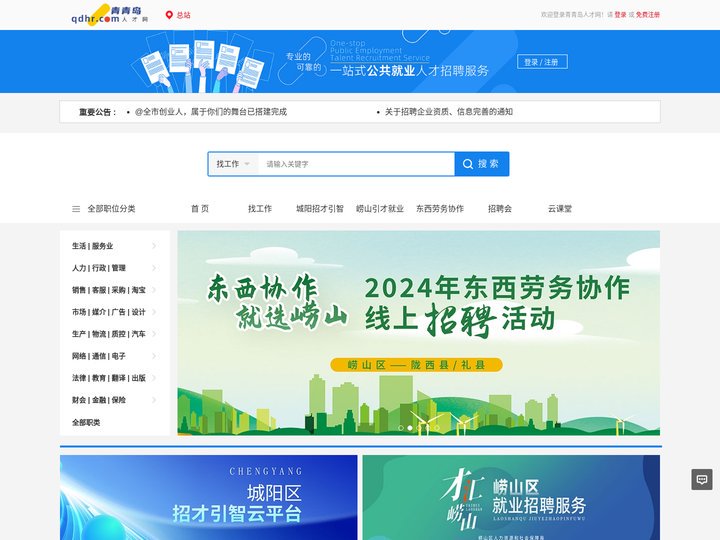Open the 崂山区就业招聘服务 banner

tap(511, 498)
